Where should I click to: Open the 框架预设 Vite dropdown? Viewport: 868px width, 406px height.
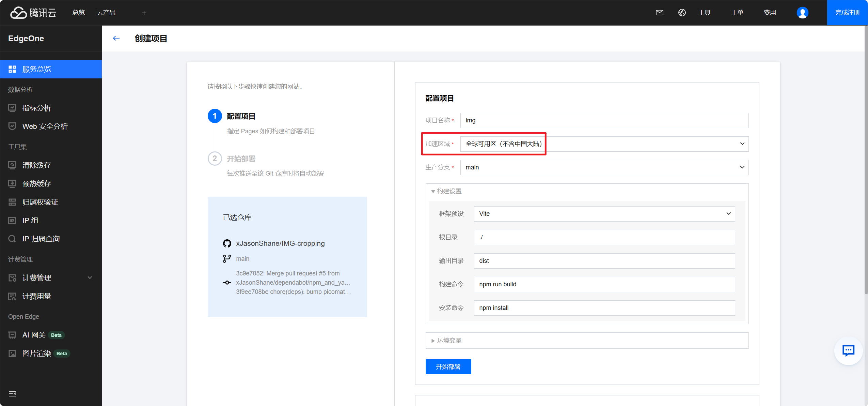click(604, 214)
